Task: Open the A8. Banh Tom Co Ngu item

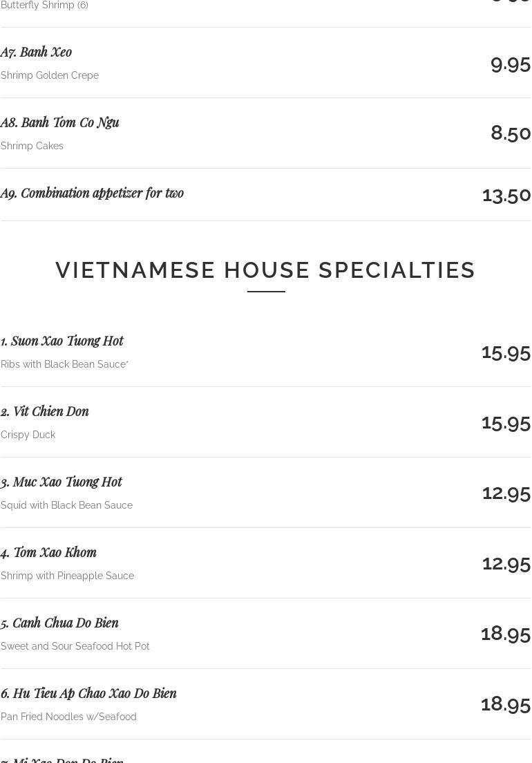Action: click(60, 122)
